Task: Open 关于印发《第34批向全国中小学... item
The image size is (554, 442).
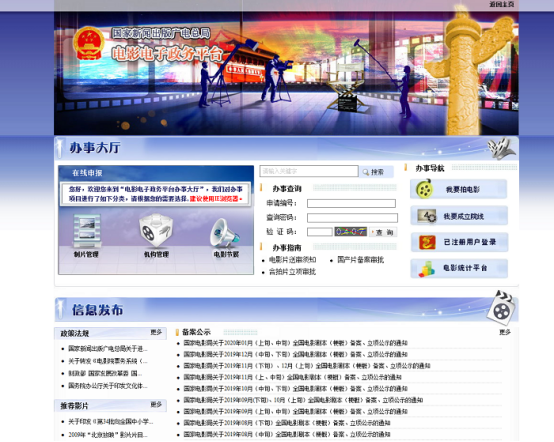Action: [x=111, y=422]
